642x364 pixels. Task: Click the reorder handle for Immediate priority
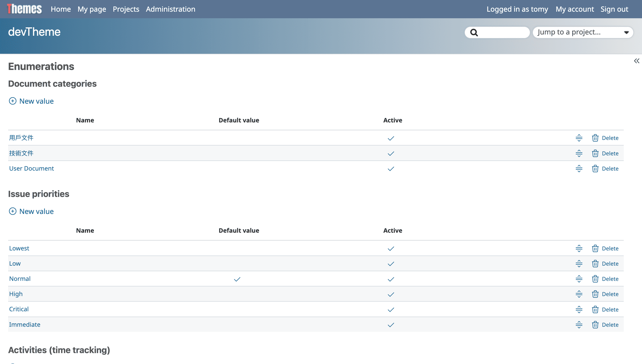(579, 325)
